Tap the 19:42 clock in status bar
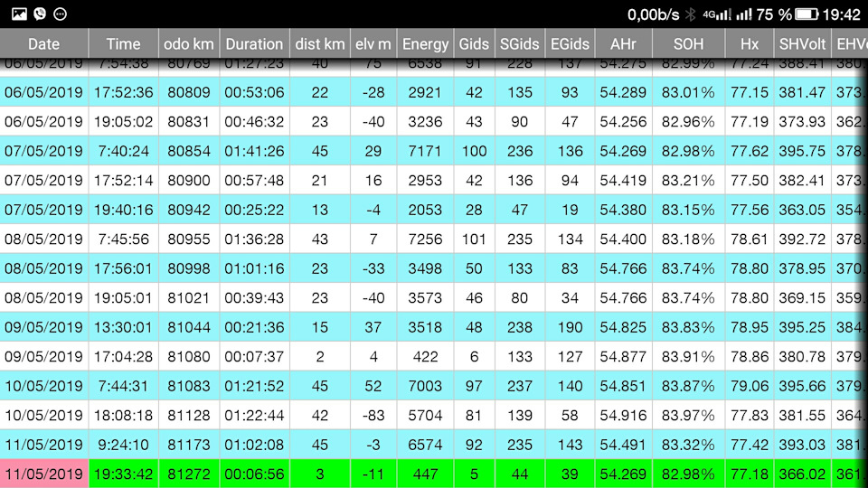Screen dimensions: 868x488 click(842, 14)
